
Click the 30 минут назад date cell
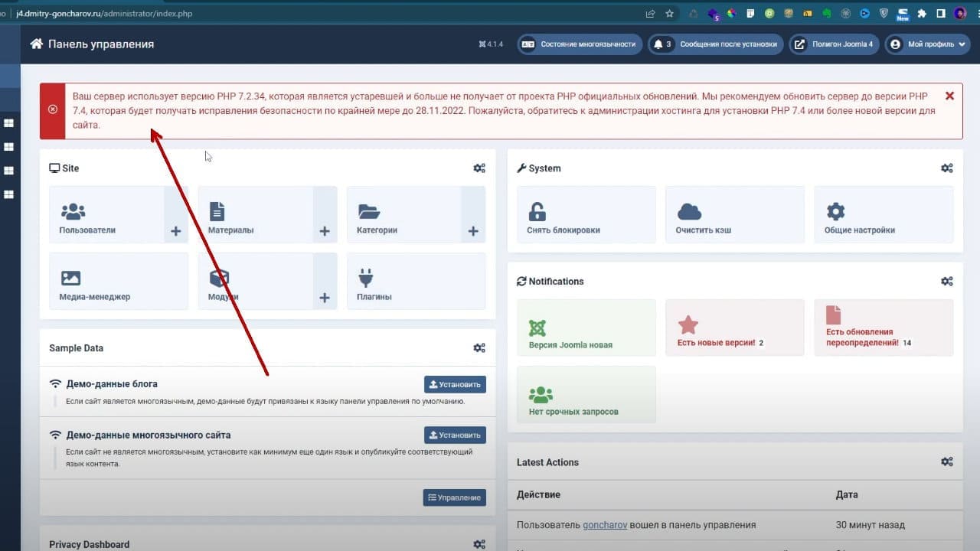coord(871,525)
